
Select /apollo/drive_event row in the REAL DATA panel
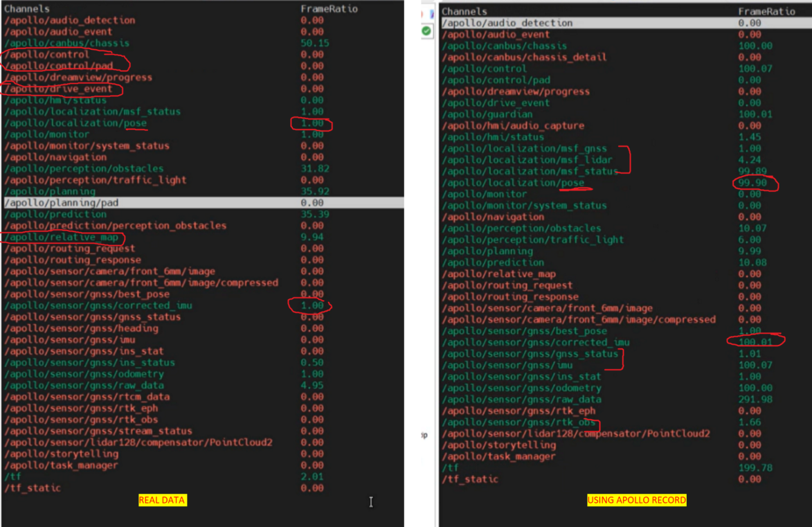[58, 89]
